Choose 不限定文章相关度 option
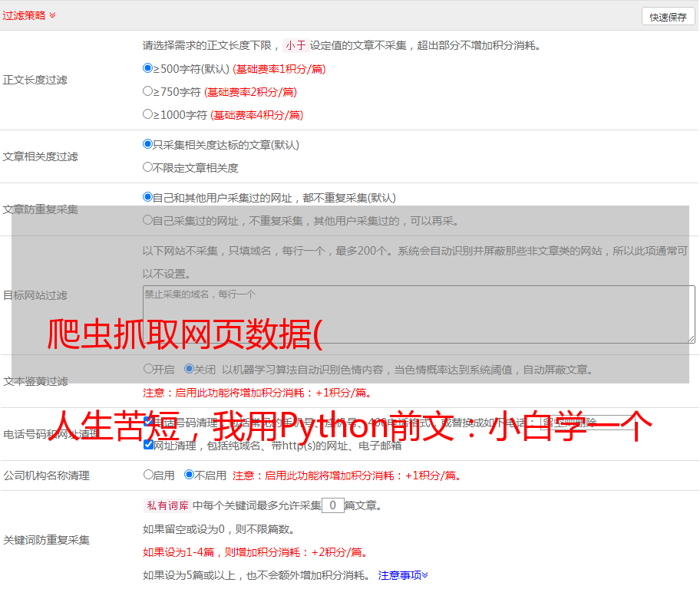The width and height of the screenshot is (700, 589). (x=147, y=167)
